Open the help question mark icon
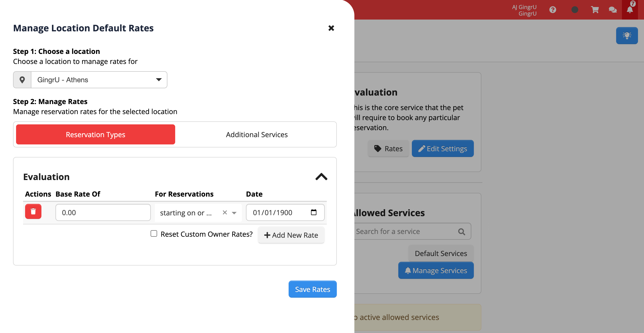The width and height of the screenshot is (644, 333). click(553, 10)
